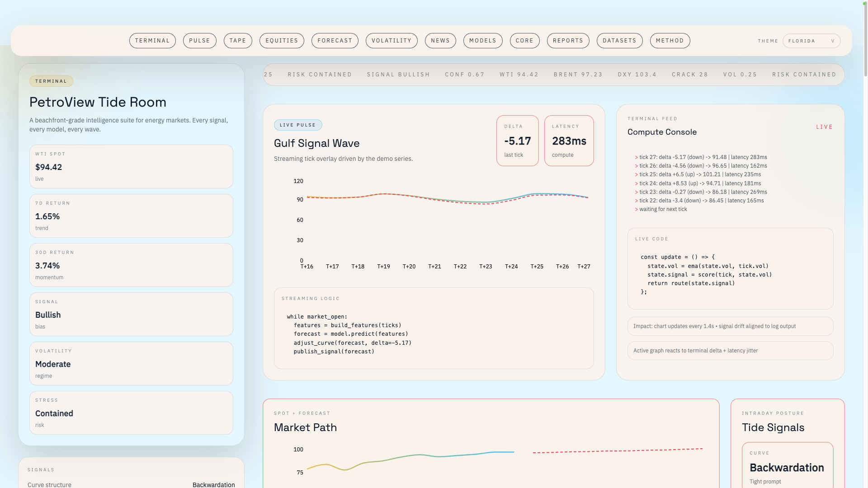868x488 pixels.
Task: Select the tick 24 log line
Action: [698, 183]
